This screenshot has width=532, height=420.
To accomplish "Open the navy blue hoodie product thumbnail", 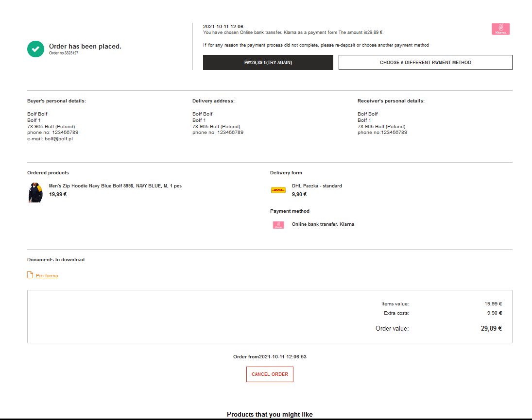I will tap(35, 192).
